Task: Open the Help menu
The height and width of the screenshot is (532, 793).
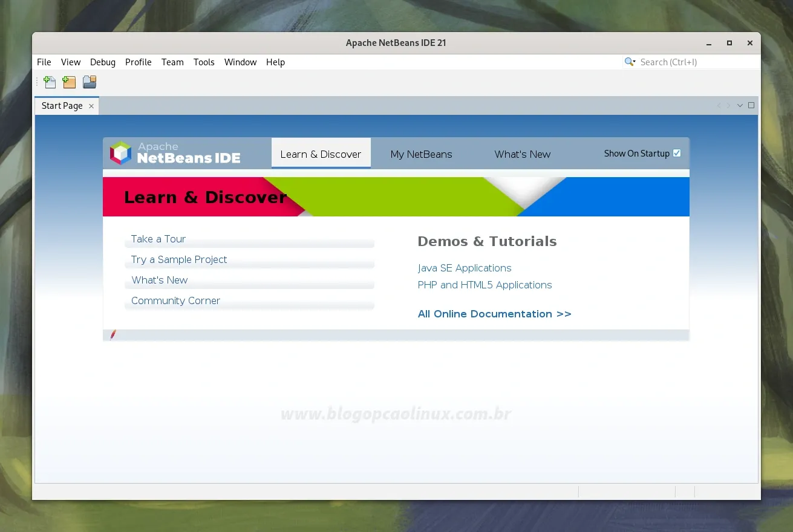Action: (275, 62)
